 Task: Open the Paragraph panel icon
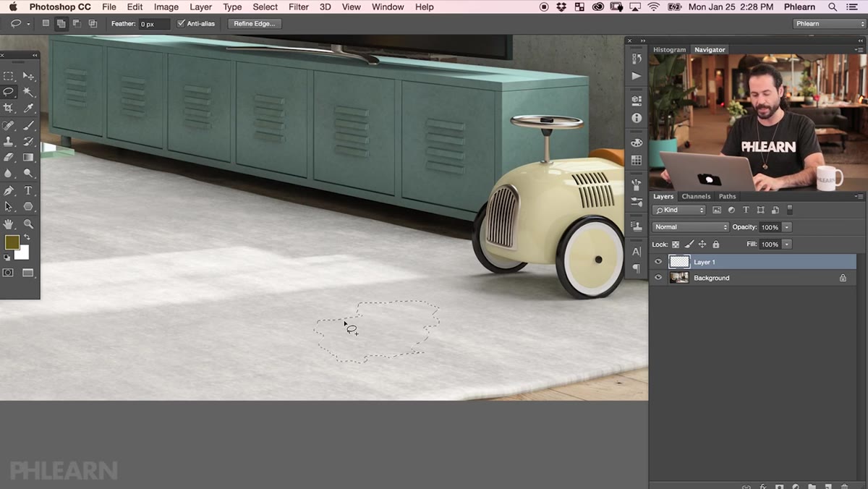(x=637, y=268)
